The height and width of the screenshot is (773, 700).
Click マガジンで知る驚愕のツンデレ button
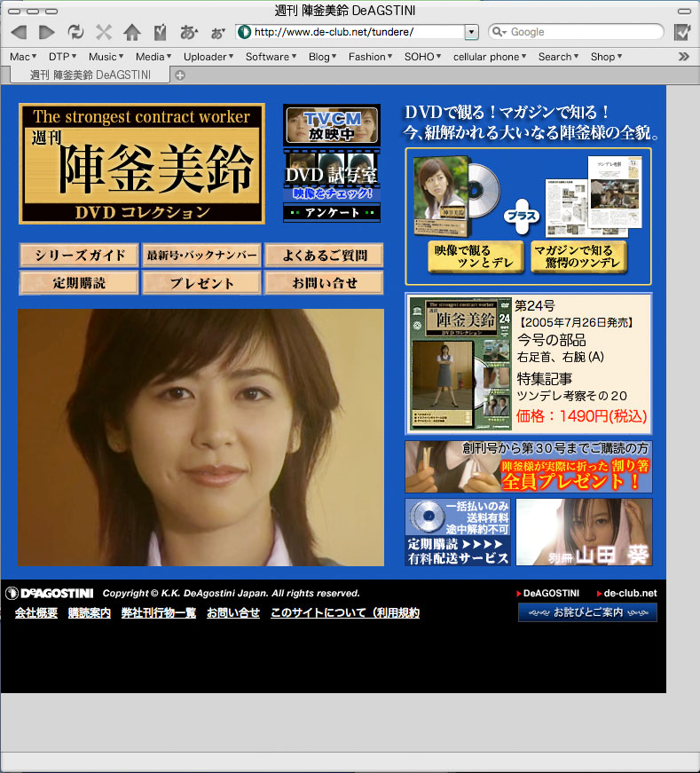pyautogui.click(x=578, y=256)
